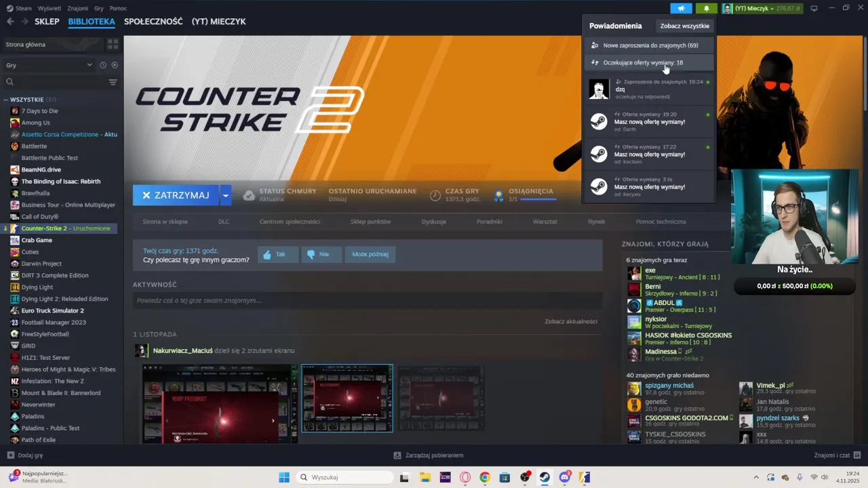Click the achievements progress bar
This screenshot has height=488, width=868.
537,199
